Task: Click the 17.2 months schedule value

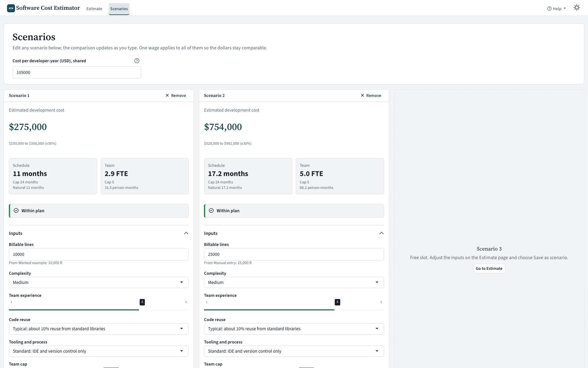Action: [228, 174]
